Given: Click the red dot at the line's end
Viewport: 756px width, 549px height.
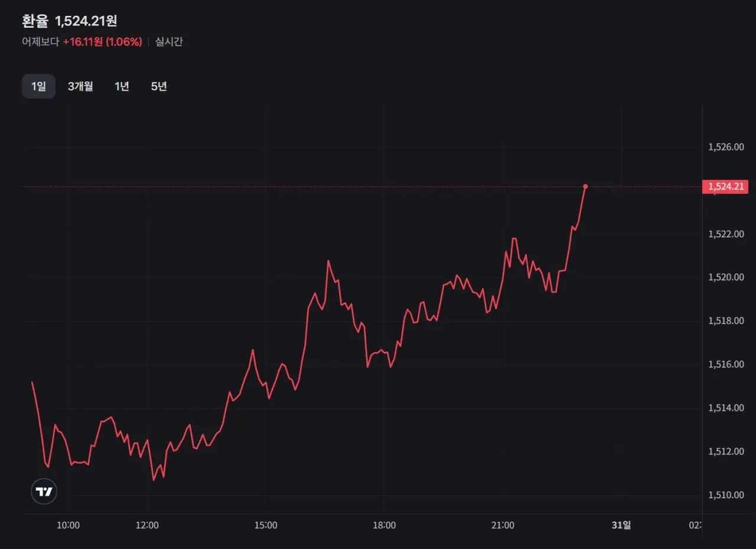Looking at the screenshot, I should [585, 187].
